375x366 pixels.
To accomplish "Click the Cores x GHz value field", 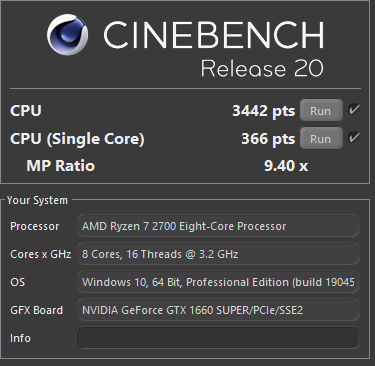I will coord(218,254).
